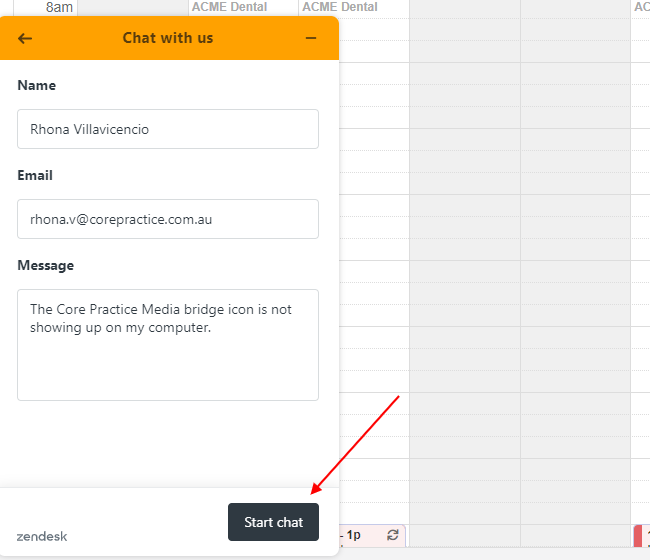Open the zendesk branding link
Image resolution: width=650 pixels, height=560 pixels.
41,536
